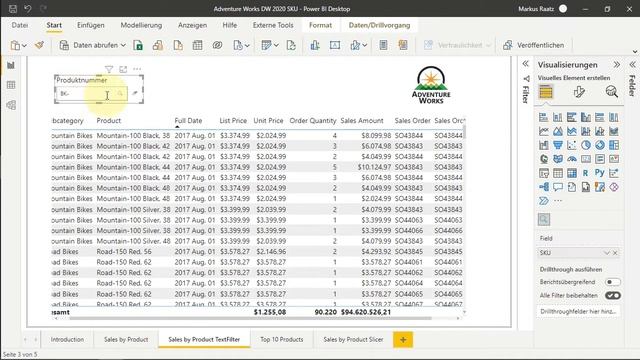Open the Analytics magnifier tab
640x360 pixels.
pos(611,92)
